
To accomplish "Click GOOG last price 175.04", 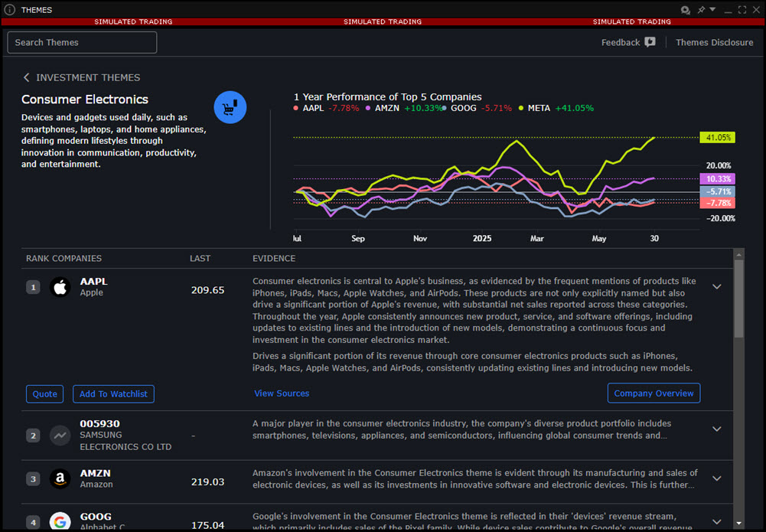I will (207, 525).
